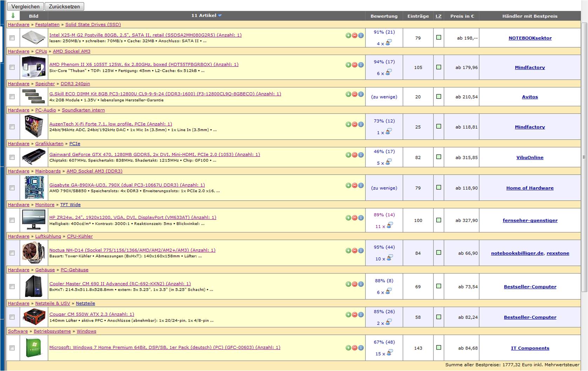Open the NOTEBOOKsektor merchant link
This screenshot has height=371, width=588.
(x=530, y=38)
